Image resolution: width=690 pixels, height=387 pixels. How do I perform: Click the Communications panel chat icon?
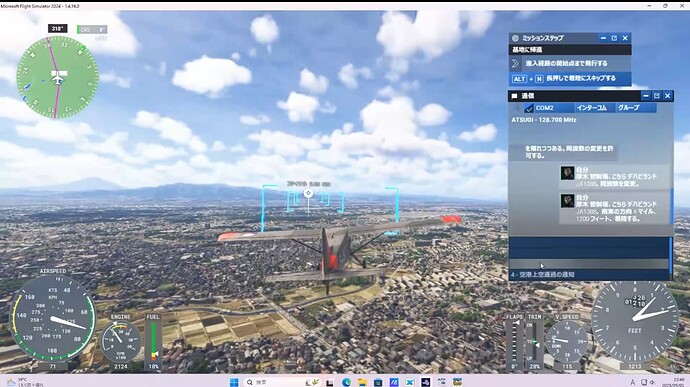click(514, 96)
